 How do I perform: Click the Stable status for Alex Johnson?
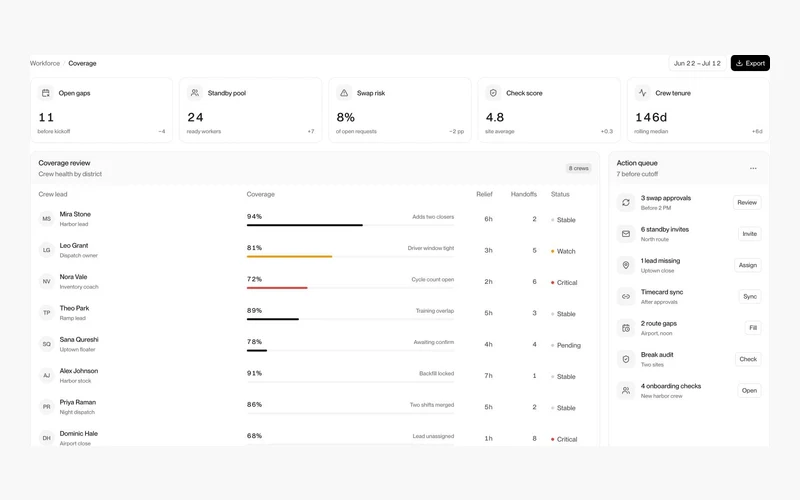[563, 377]
